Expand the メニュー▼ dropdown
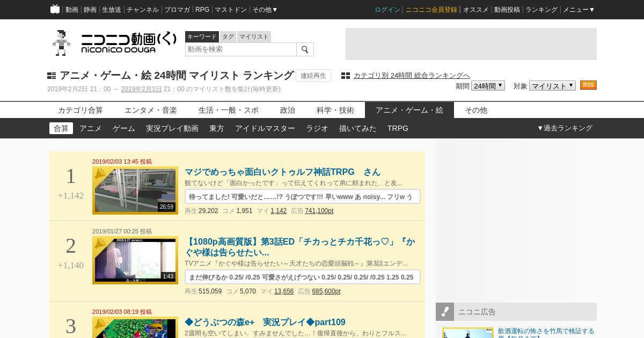 579,10
